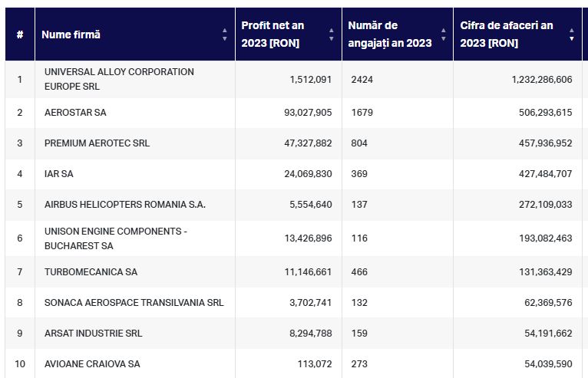Sort table by Nume firmă column arrows
Image resolution: width=588 pixels, height=378 pixels.
pos(225,35)
